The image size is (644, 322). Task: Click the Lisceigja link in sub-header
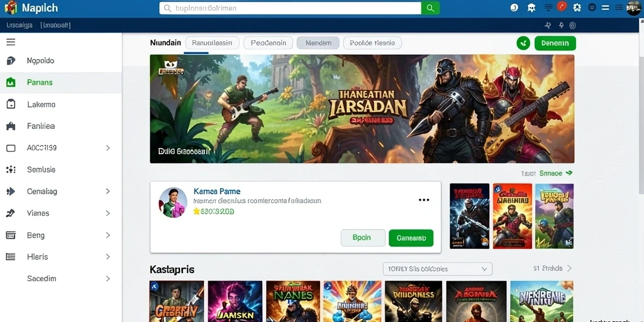pos(19,25)
